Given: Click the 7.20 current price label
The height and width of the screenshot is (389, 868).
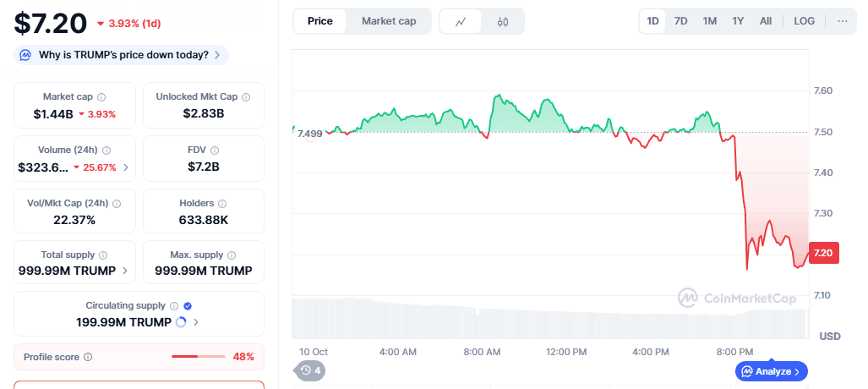Looking at the screenshot, I should (823, 253).
